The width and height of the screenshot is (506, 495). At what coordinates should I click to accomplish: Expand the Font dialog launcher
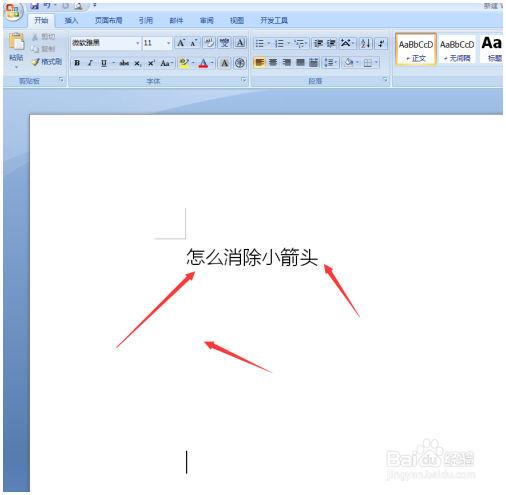[244, 80]
